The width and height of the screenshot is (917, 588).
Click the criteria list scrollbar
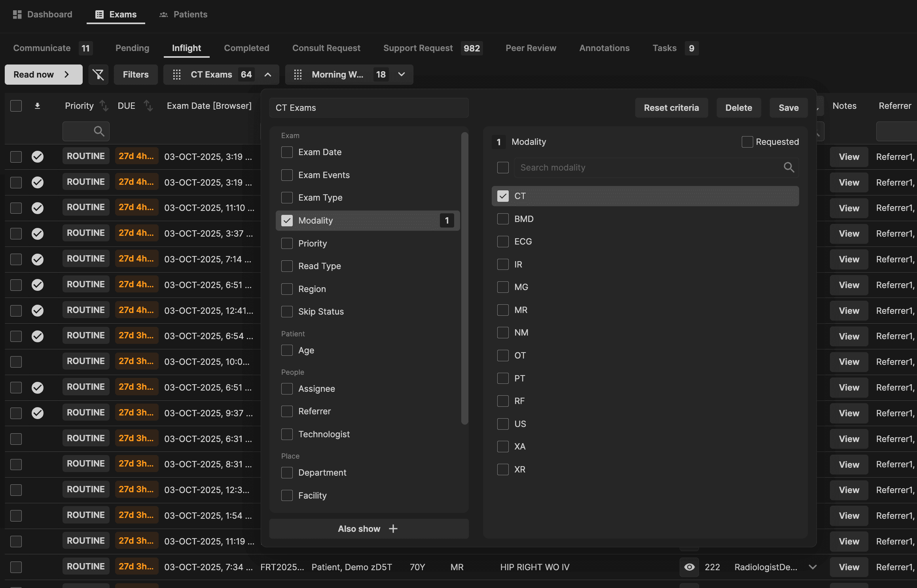pyautogui.click(x=464, y=277)
